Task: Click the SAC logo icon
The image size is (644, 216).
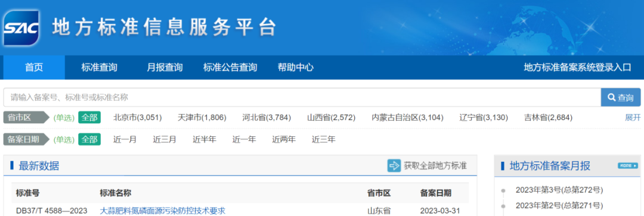Action: tap(21, 27)
